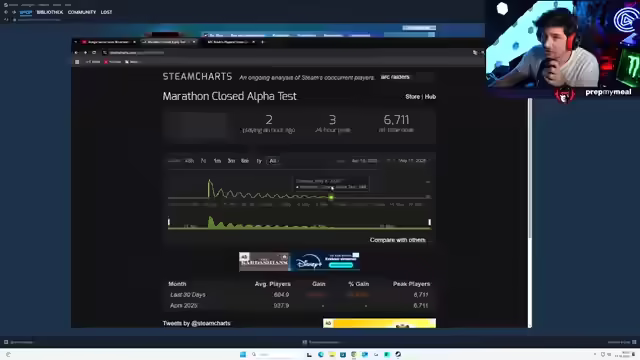Viewport: 640px width, 360px height.
Task: Click the Steam add game icon
Action: click(6, 342)
